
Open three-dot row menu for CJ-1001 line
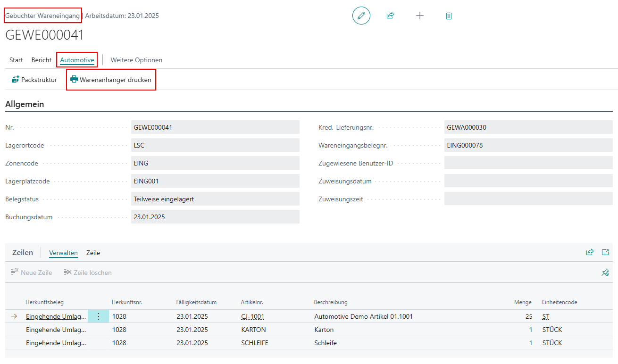pyautogui.click(x=98, y=316)
